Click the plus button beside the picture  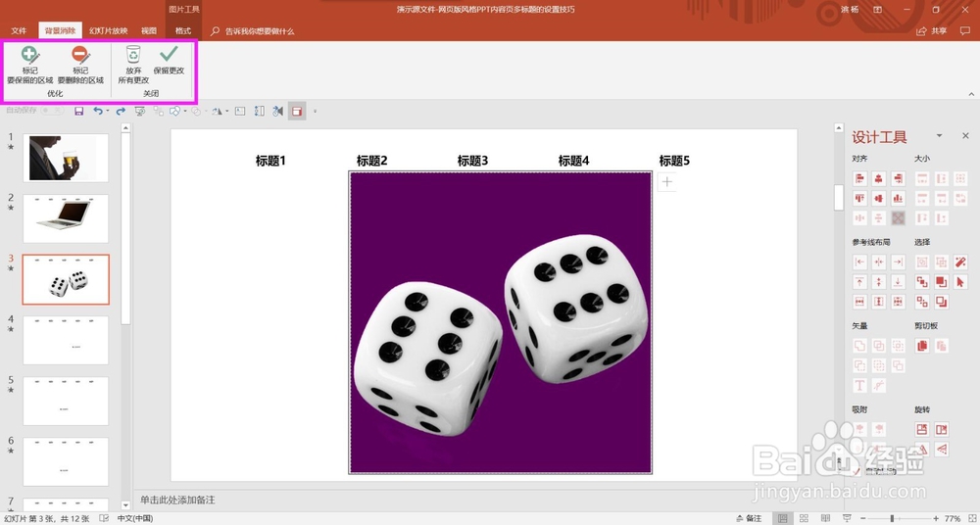666,182
